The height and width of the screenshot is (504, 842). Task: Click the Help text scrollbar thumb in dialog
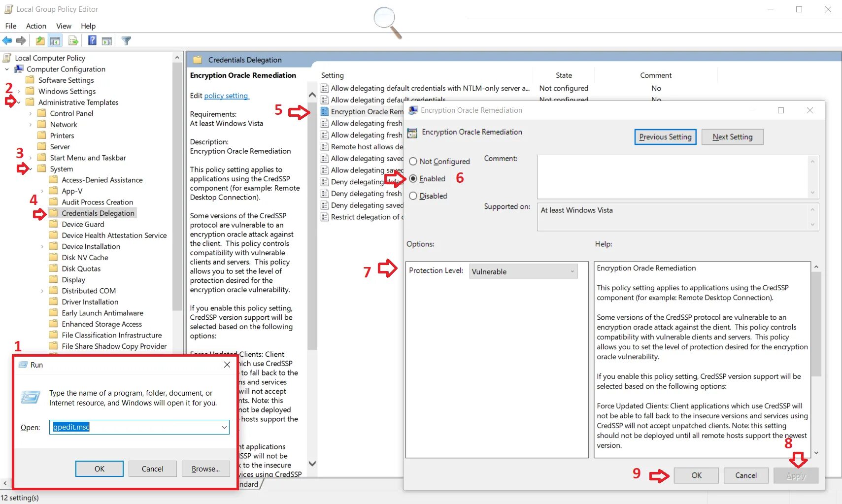pos(816,324)
